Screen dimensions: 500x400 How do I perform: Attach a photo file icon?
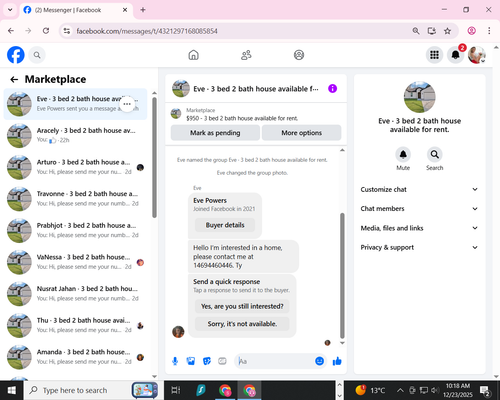[191, 361]
